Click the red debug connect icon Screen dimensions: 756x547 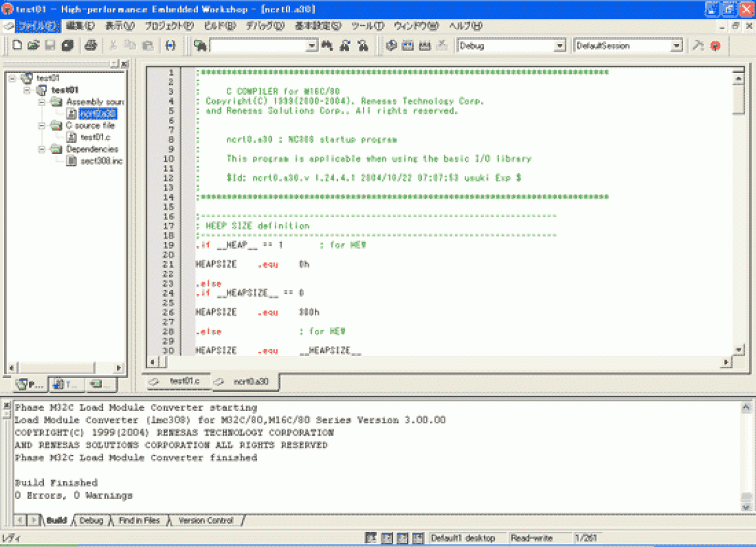coord(715,46)
